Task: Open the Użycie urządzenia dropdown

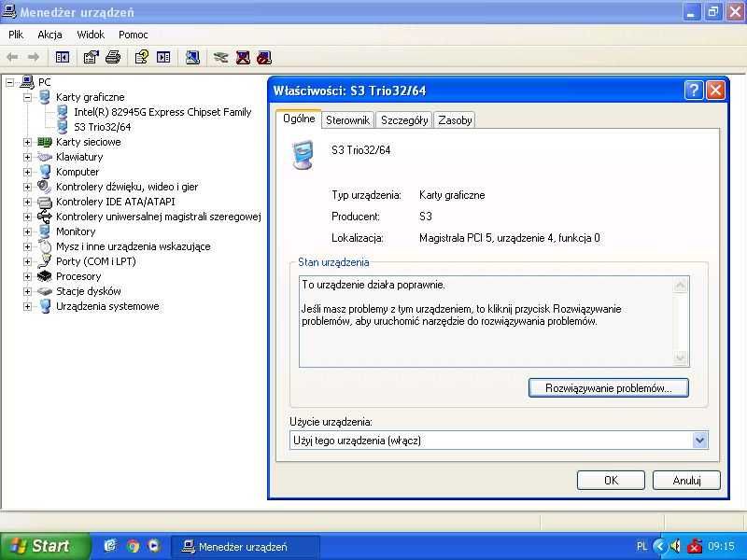Action: point(699,440)
